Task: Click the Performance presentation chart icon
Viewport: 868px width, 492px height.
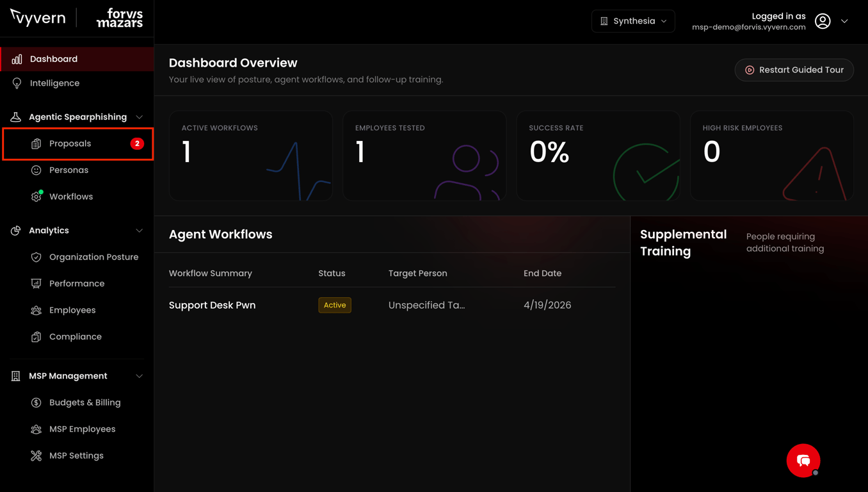Action: coord(36,284)
